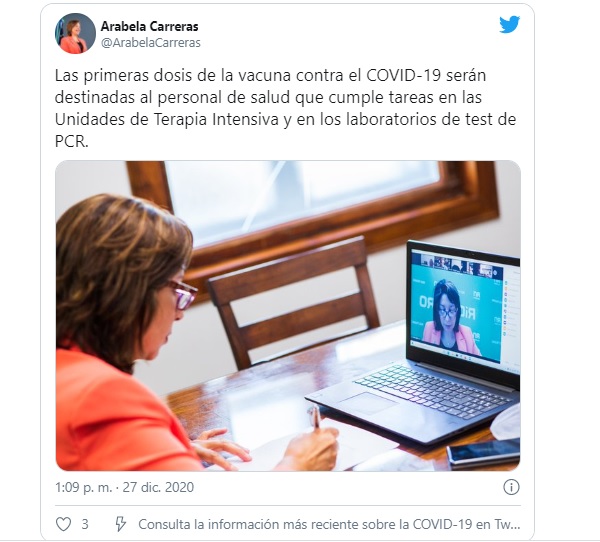Click the pen in the woman's hand

[315, 417]
